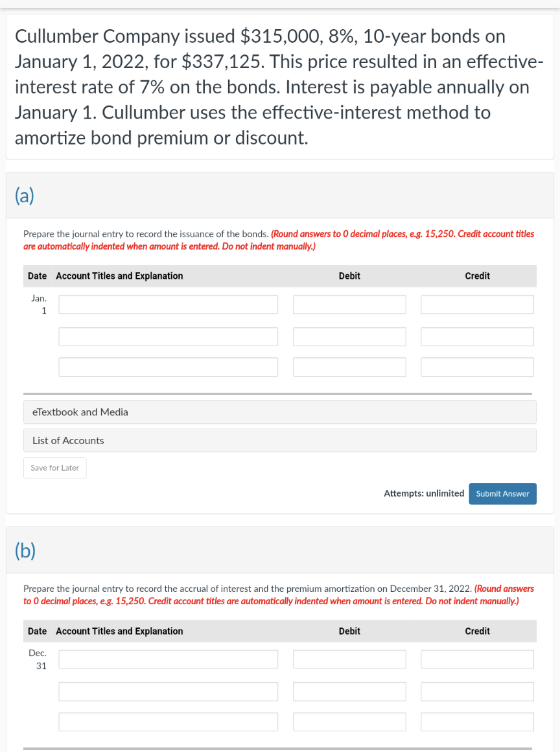Select the first Debit field in part (b)

pos(349,659)
